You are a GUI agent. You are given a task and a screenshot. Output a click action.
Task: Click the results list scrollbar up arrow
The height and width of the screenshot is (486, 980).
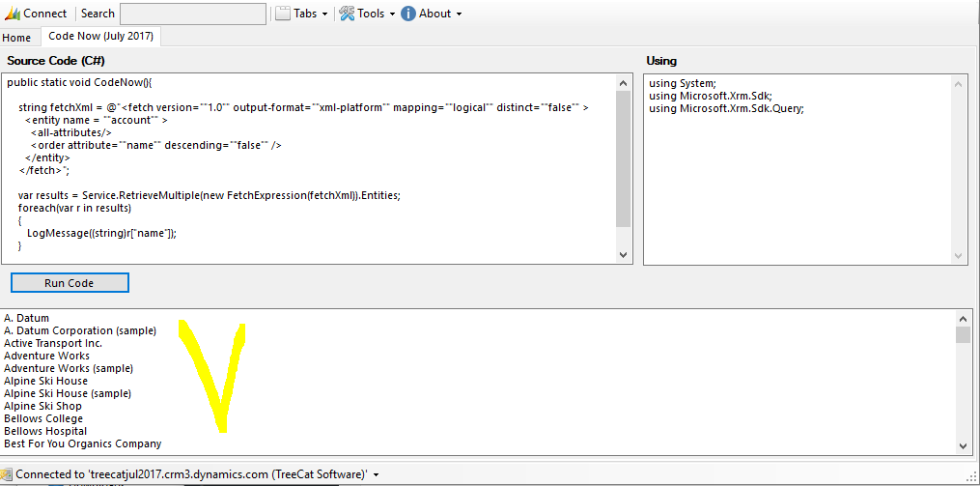click(x=963, y=318)
